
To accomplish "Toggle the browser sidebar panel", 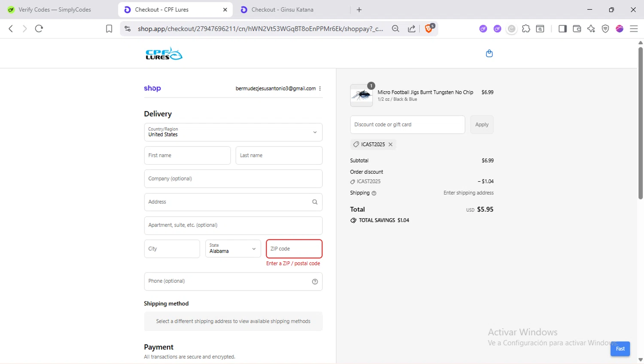I will (x=562, y=29).
